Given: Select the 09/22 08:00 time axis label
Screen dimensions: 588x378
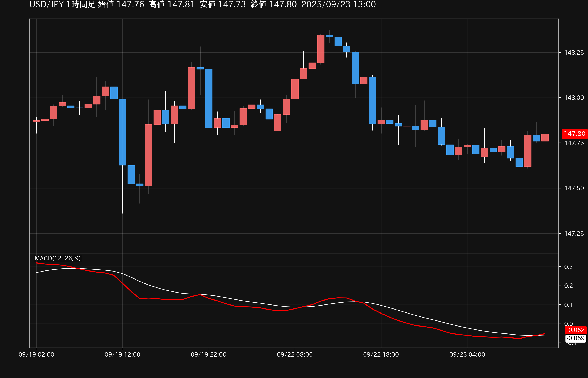Looking at the screenshot, I should (x=295, y=354).
